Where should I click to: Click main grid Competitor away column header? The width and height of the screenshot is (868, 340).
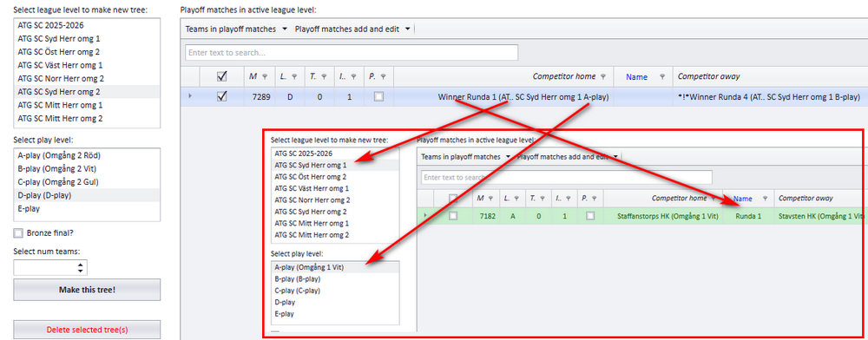pos(769,77)
